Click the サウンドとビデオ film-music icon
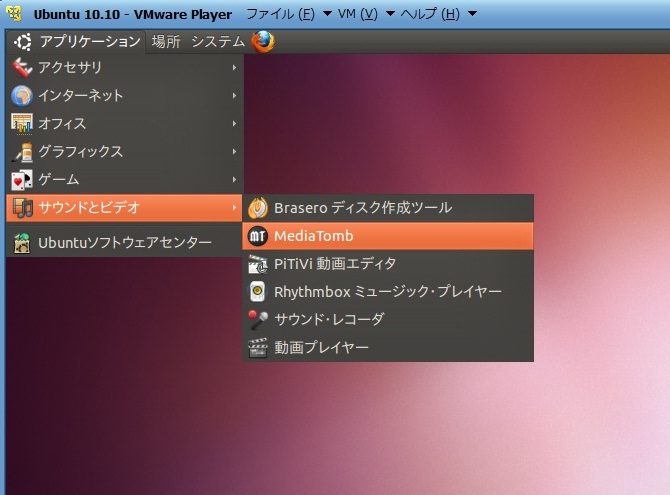 pyautogui.click(x=22, y=208)
